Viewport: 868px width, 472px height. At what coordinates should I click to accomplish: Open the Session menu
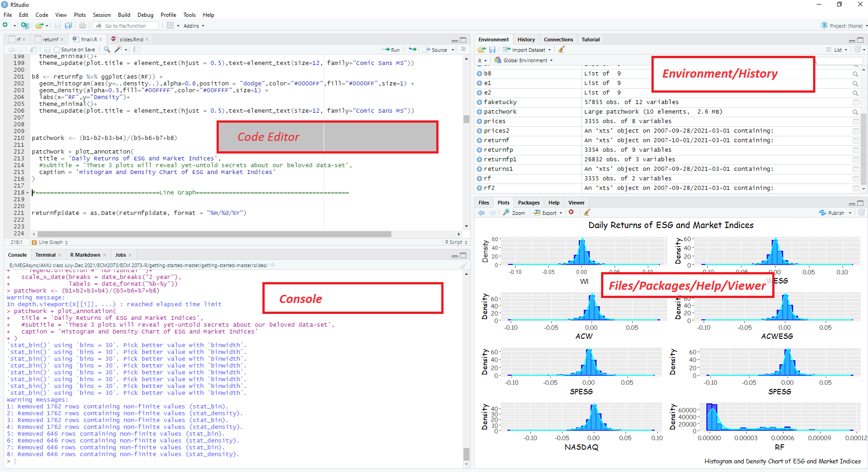tap(102, 15)
